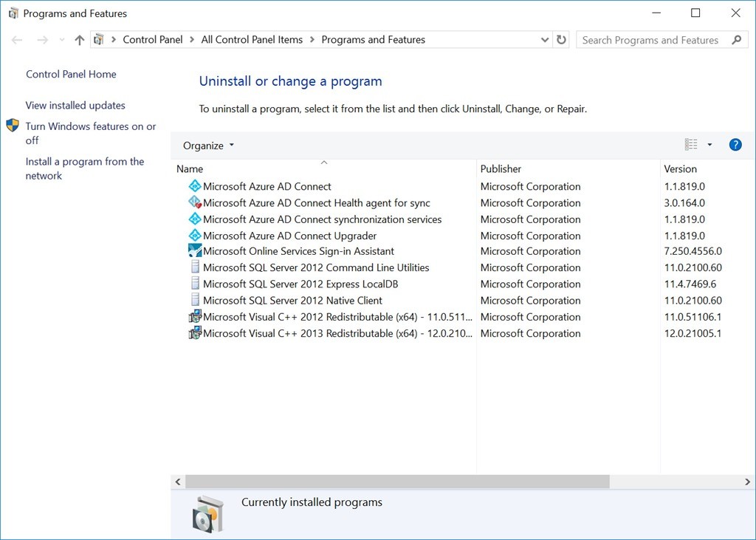This screenshot has height=540, width=756.
Task: Go to All Control Panel Items breadcrumb
Action: pyautogui.click(x=252, y=40)
